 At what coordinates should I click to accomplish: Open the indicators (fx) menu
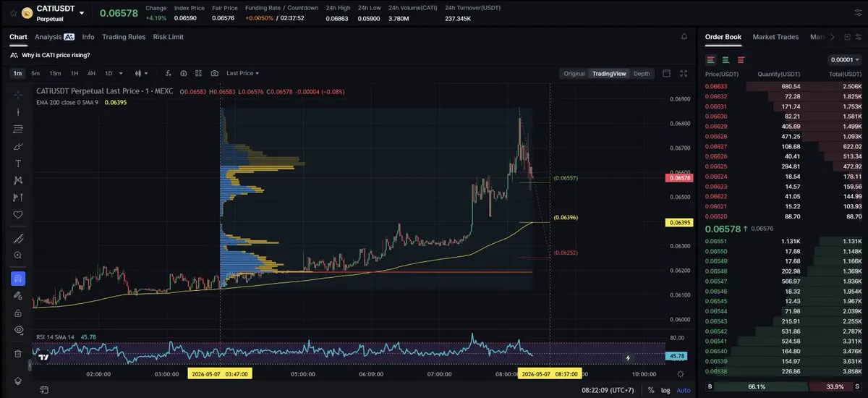click(x=168, y=73)
